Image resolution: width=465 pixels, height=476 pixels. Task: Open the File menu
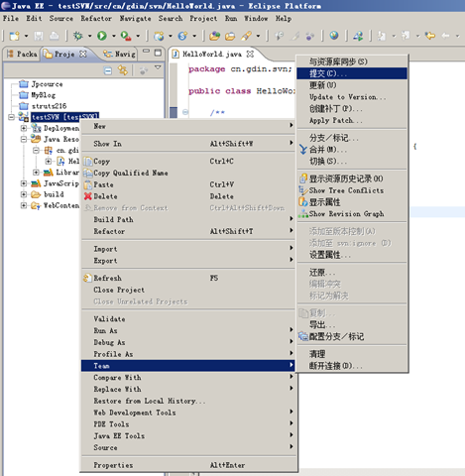11,18
